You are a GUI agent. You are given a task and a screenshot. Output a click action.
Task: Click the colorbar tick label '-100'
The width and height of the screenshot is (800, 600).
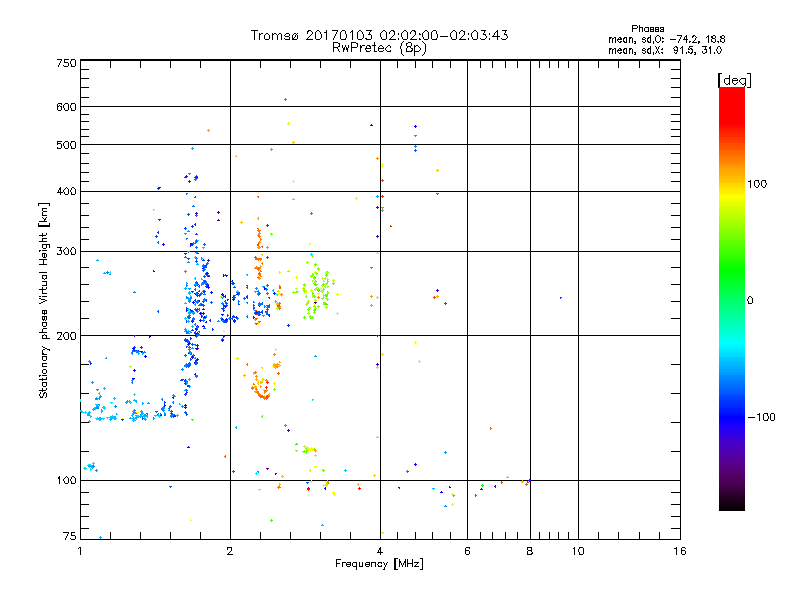click(x=761, y=417)
